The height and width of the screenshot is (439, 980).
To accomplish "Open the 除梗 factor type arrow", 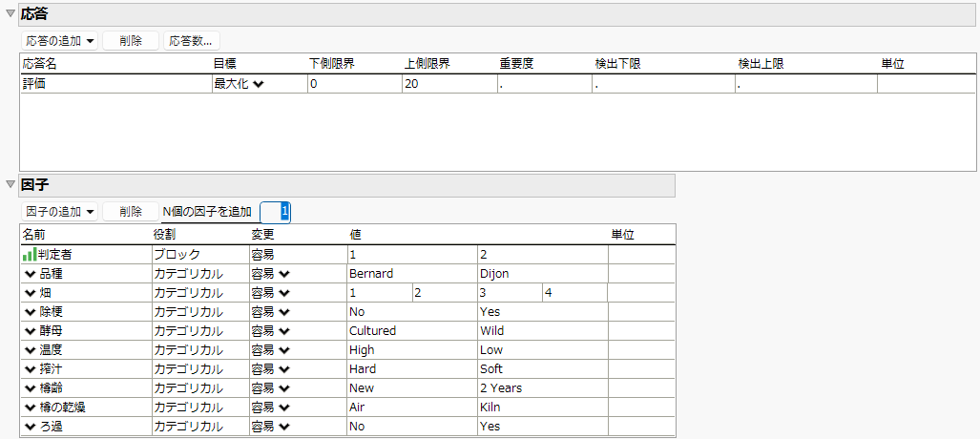I will click(30, 312).
